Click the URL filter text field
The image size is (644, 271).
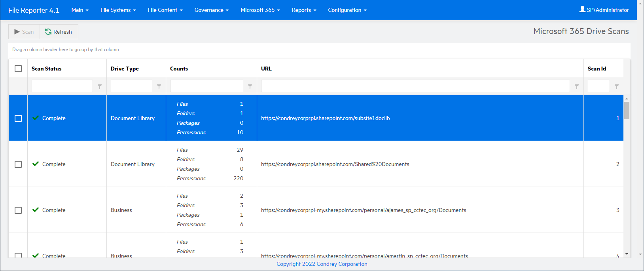415,86
